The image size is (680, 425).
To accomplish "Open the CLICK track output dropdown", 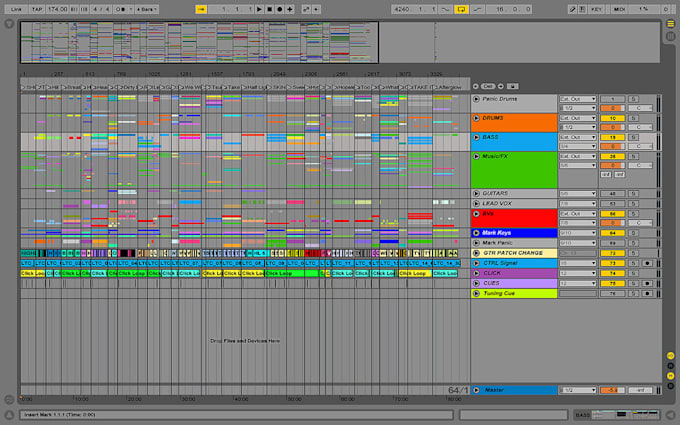I will 578,273.
